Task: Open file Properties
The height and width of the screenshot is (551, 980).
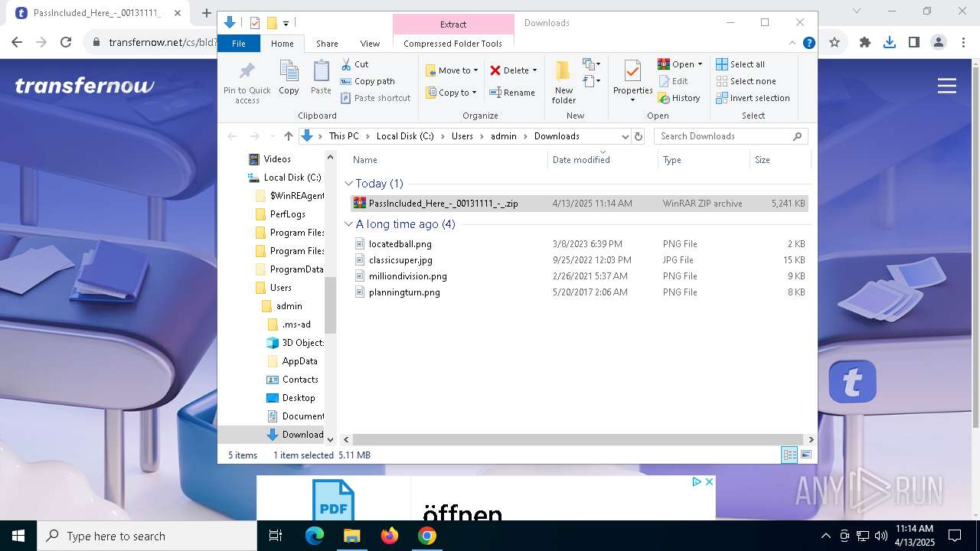Action: (x=632, y=80)
